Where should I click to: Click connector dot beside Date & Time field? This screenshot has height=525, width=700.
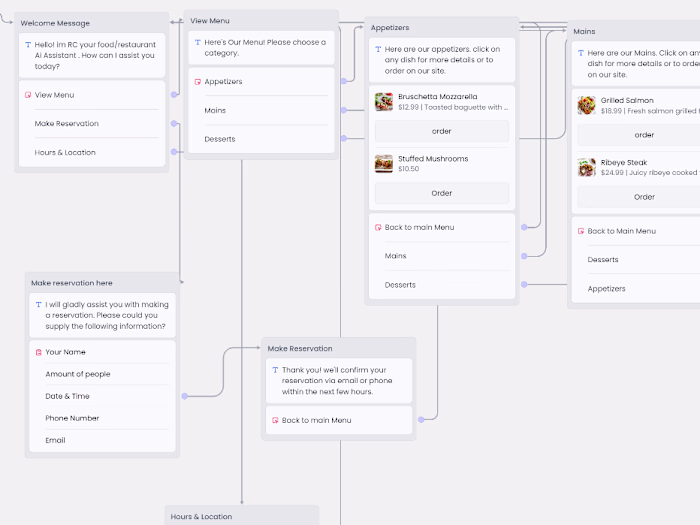[185, 396]
